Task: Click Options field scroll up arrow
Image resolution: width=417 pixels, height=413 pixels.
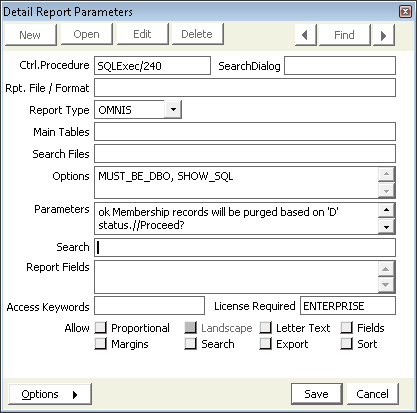Action: 386,174
